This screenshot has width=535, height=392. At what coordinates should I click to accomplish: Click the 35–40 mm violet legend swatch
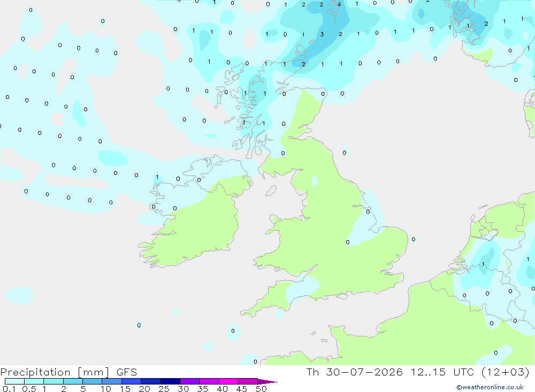[209, 381]
